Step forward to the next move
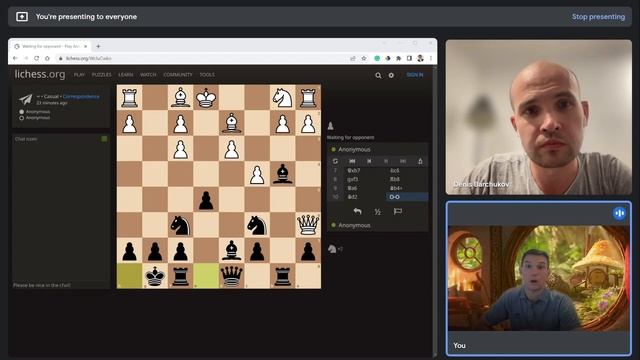This screenshot has height=360, width=640. 386,161
